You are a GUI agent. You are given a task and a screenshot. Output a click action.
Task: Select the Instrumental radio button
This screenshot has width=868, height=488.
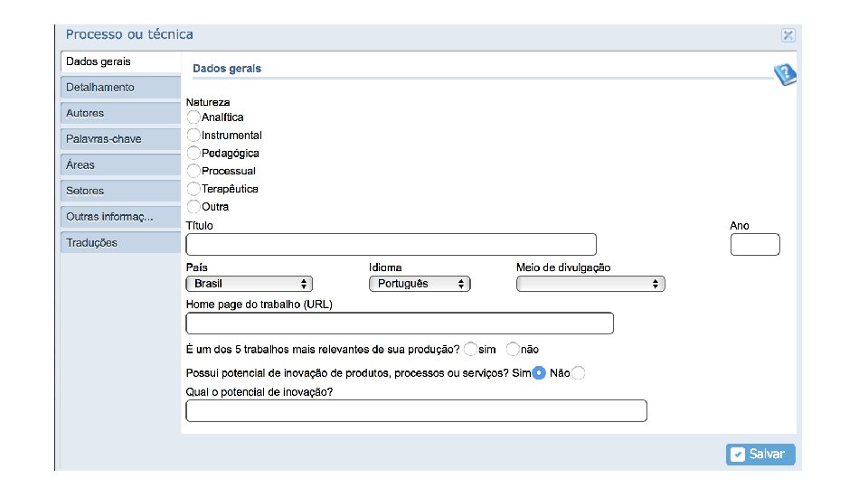click(193, 135)
